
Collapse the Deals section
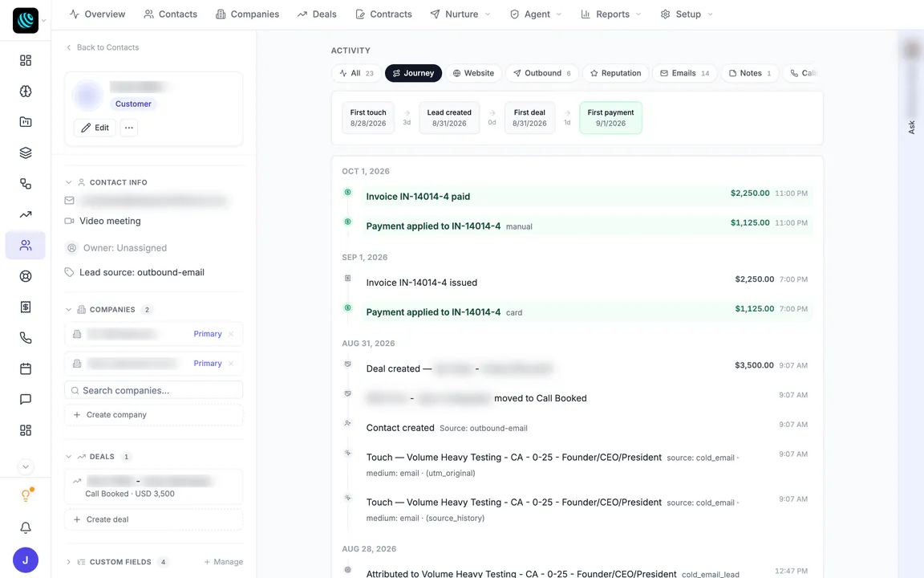68,457
